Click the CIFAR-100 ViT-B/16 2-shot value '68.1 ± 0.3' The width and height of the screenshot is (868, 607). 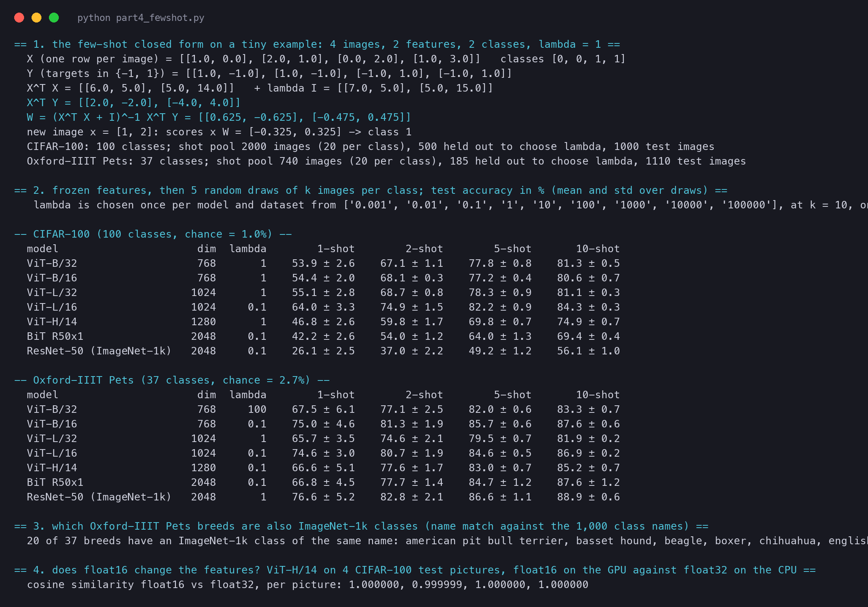[x=412, y=278]
